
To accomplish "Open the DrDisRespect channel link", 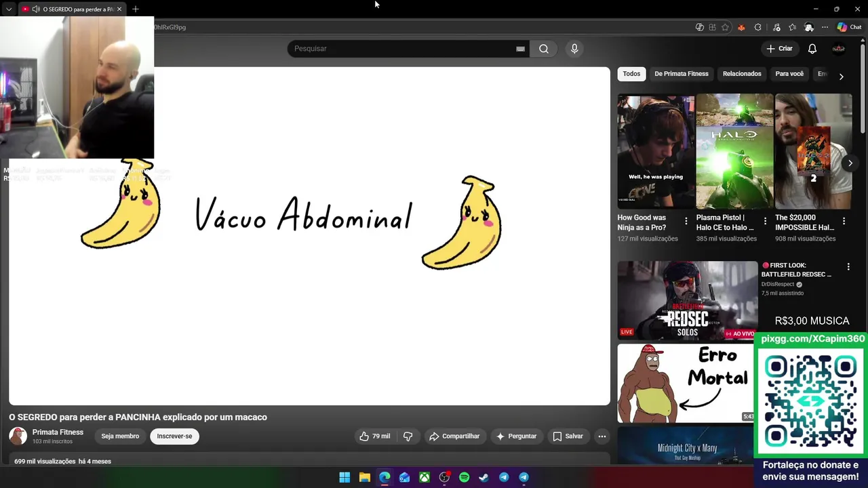I will [778, 285].
